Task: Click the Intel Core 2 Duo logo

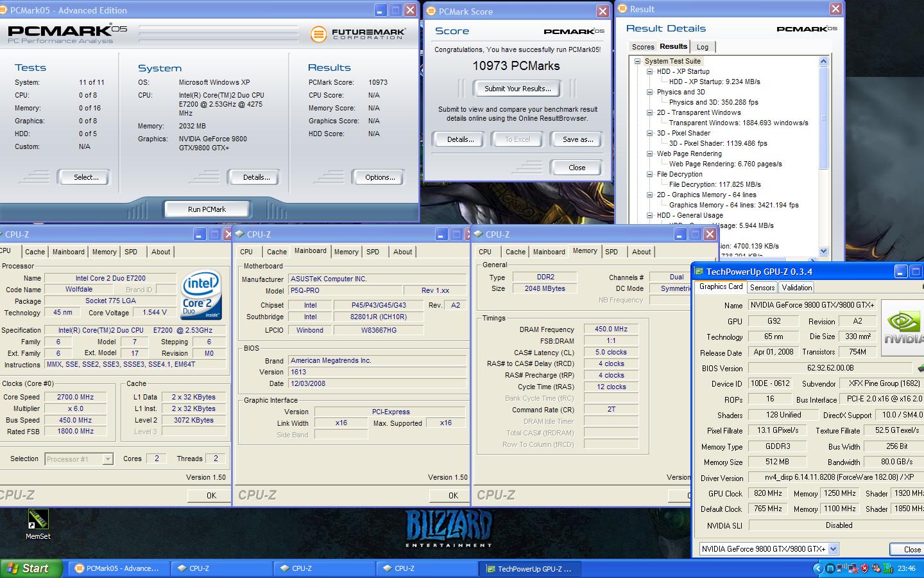Action: pyautogui.click(x=201, y=294)
